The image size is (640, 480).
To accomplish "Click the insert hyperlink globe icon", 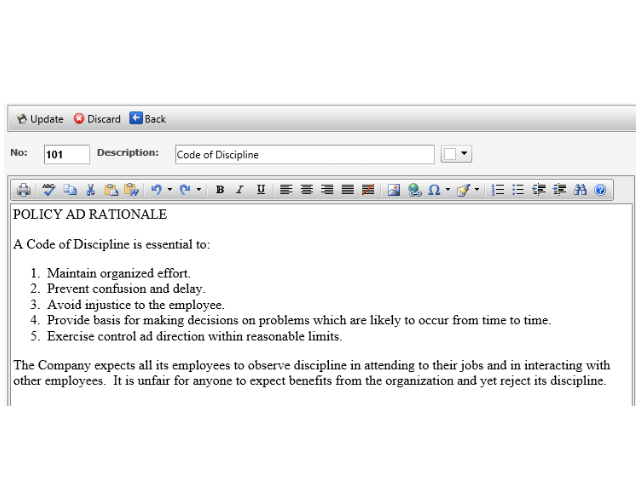I will point(415,190).
